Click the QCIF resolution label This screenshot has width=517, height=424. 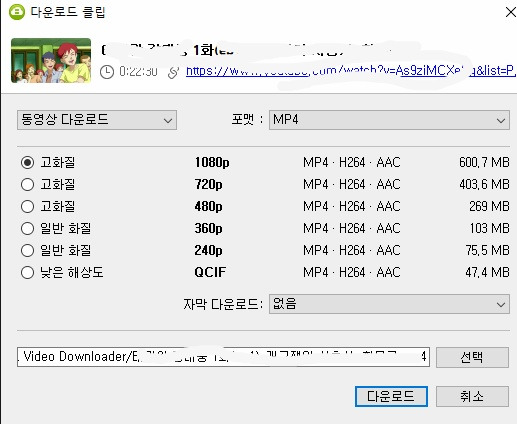(x=210, y=272)
